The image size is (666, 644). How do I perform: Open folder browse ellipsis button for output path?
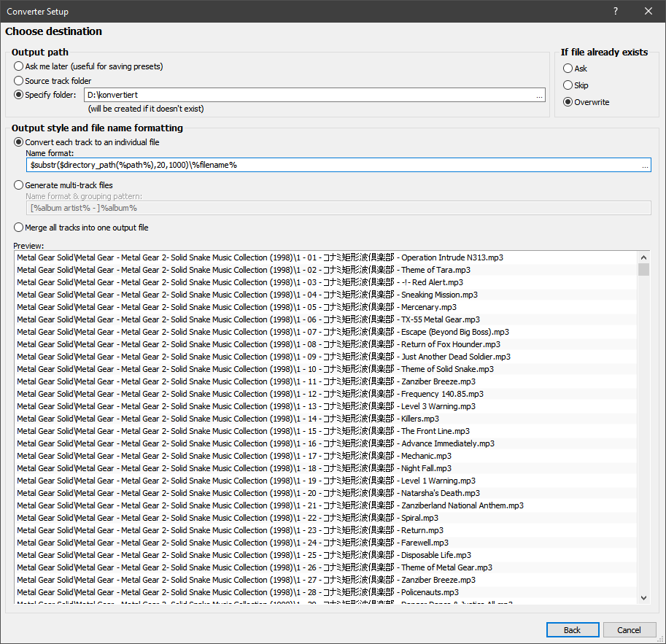pos(539,95)
